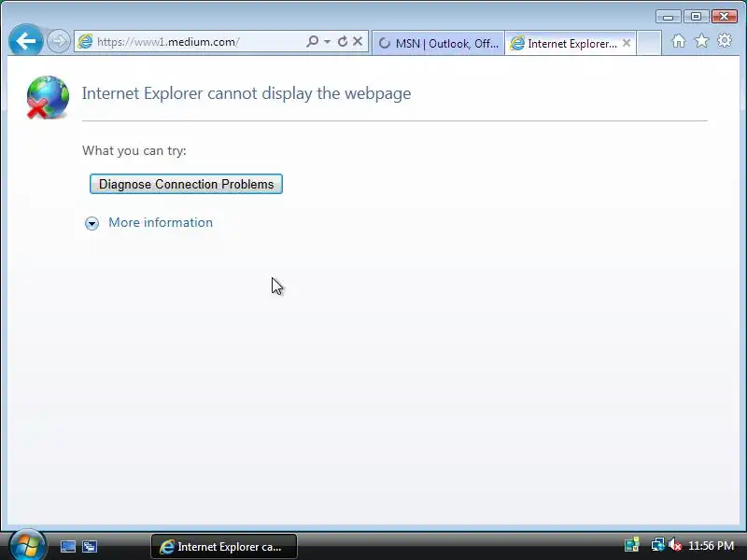The image size is (747, 560).
Task: Go back using the browser Back arrow
Action: (26, 41)
